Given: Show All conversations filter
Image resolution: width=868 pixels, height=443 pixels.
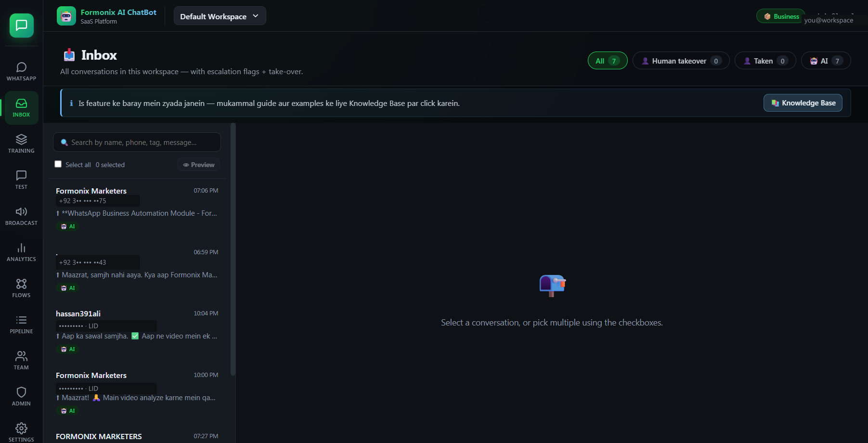Looking at the screenshot, I should pos(608,61).
